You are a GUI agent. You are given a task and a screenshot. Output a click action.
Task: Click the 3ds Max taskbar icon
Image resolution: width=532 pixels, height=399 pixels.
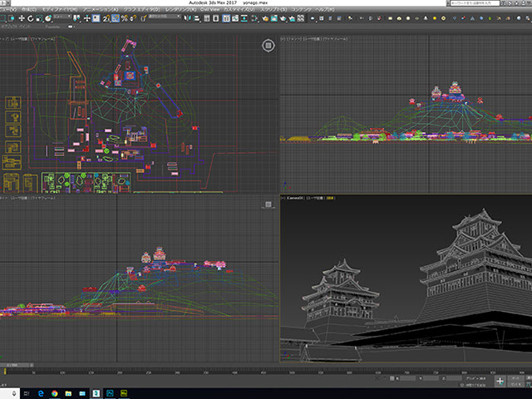(x=96, y=392)
